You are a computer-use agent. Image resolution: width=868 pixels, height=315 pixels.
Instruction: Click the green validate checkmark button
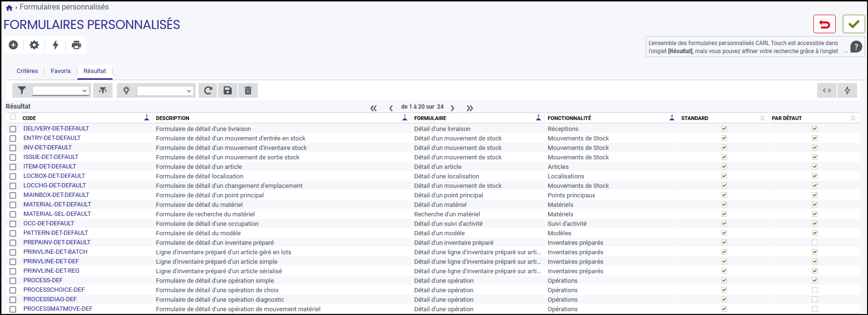pyautogui.click(x=854, y=24)
